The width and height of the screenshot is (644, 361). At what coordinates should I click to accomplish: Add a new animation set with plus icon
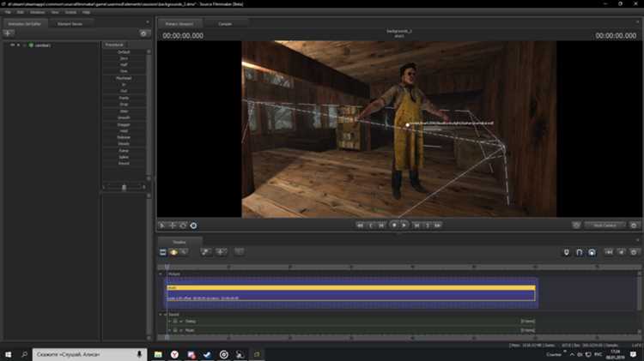coord(9,33)
